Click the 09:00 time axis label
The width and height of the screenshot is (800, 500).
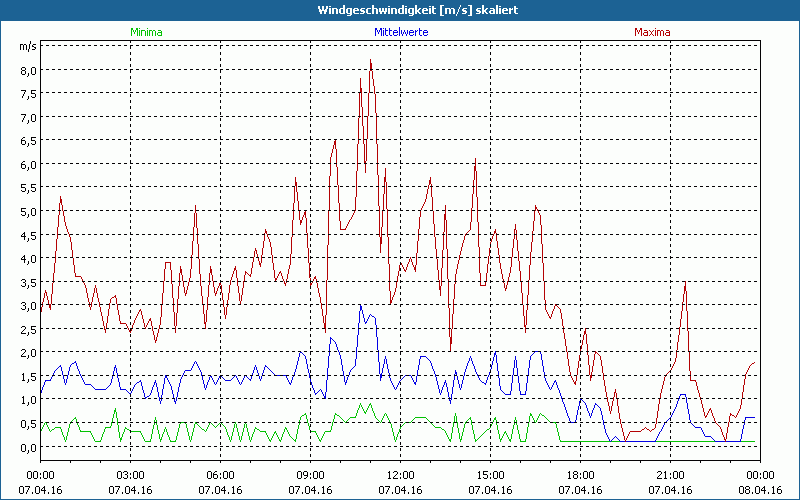coord(310,475)
